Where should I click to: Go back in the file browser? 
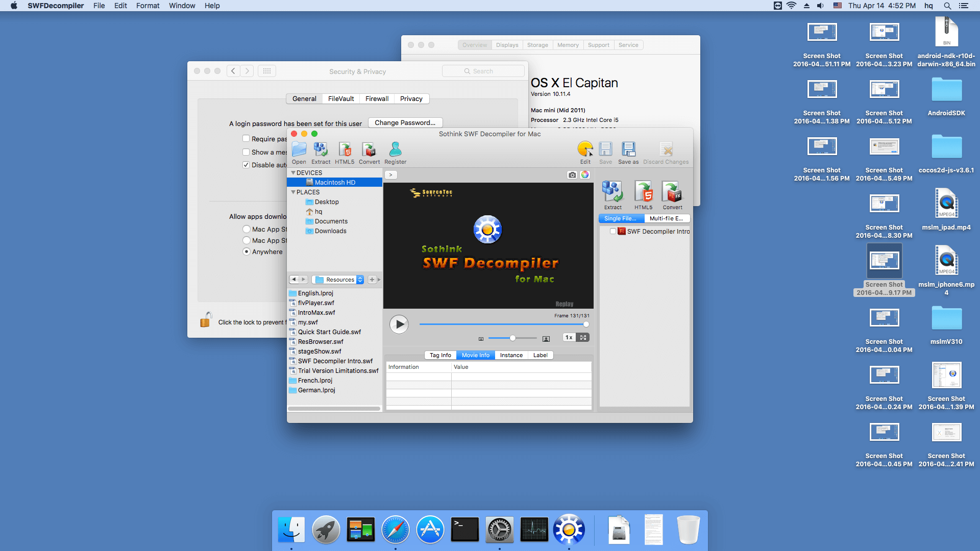pyautogui.click(x=294, y=280)
